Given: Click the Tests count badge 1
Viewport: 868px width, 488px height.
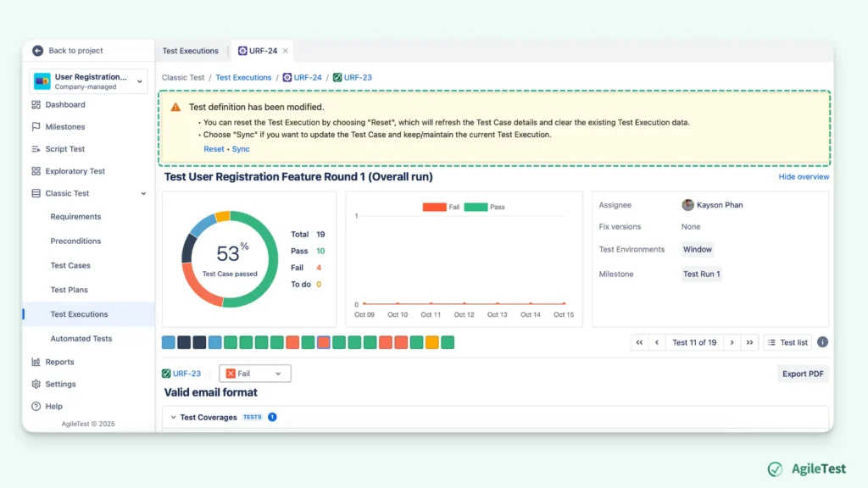Looking at the screenshot, I should coord(272,417).
